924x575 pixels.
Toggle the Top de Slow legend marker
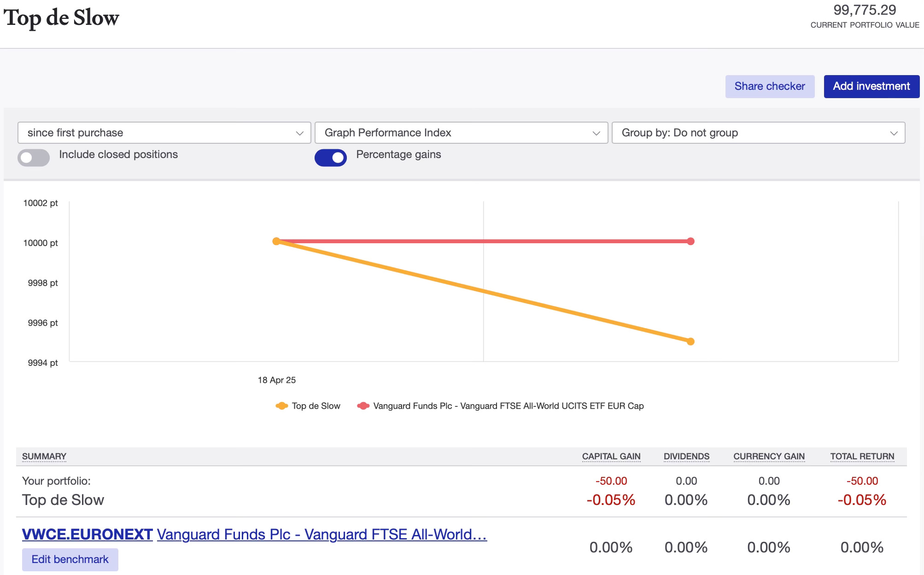pyautogui.click(x=281, y=406)
